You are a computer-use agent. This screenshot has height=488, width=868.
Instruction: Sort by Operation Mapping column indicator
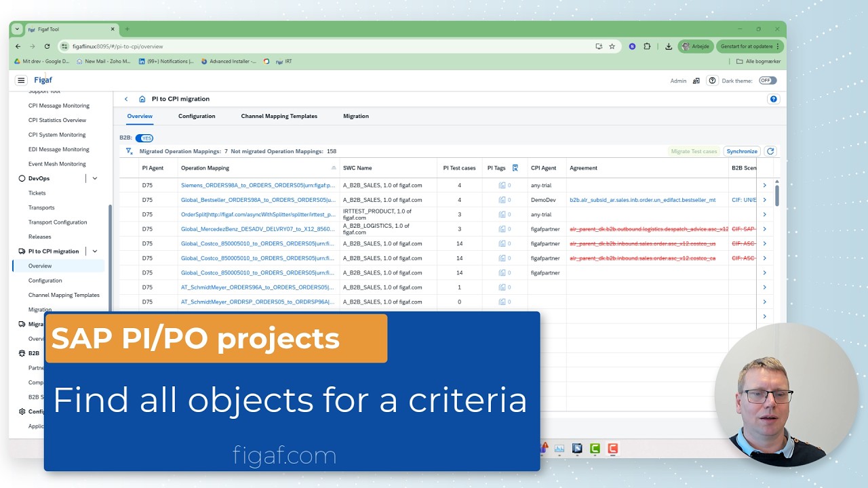334,168
